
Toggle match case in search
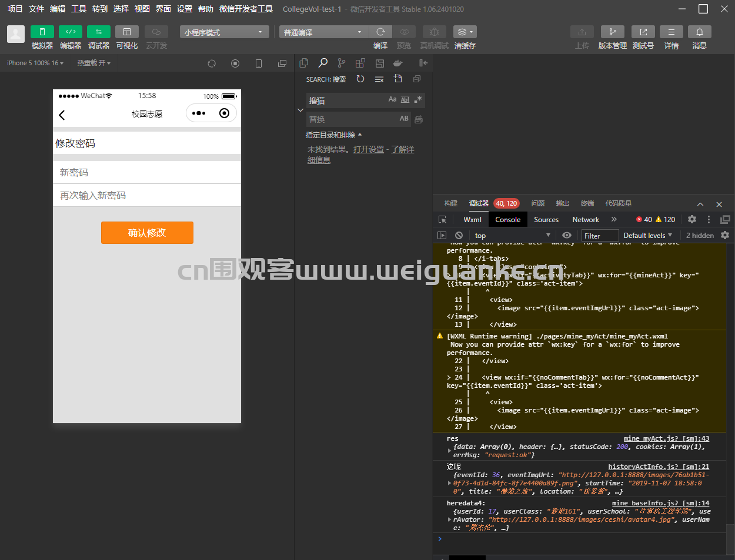click(392, 100)
